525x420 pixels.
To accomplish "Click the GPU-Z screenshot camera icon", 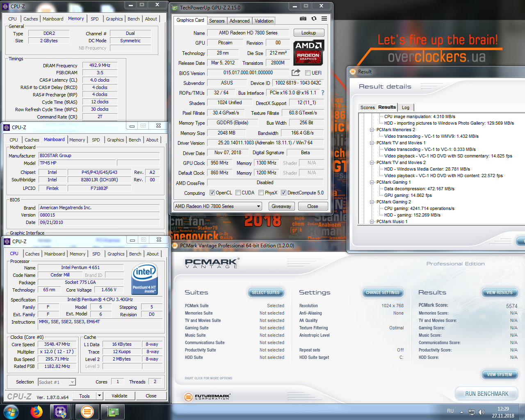I will tap(303, 18).
